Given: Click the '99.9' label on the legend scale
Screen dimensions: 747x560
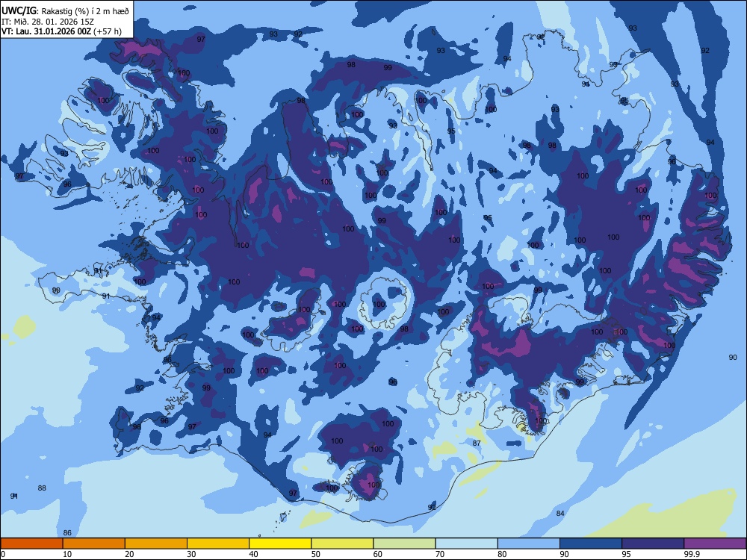Looking at the screenshot, I should pos(691,554).
